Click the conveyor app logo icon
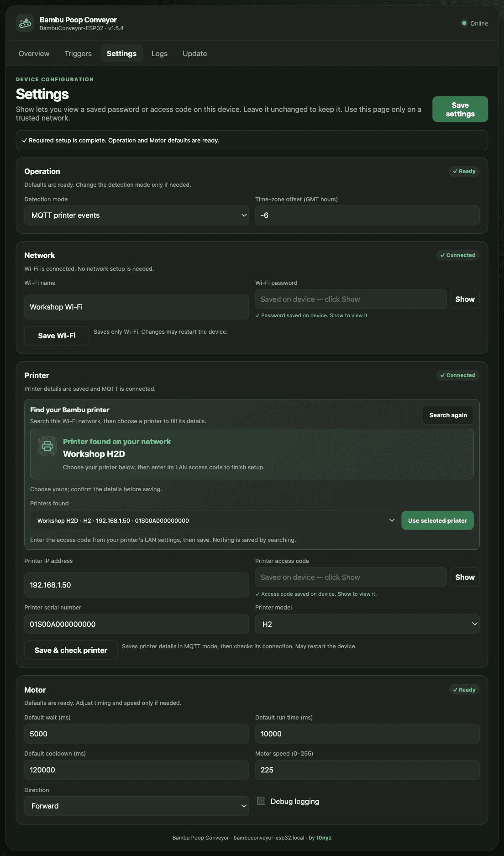The width and height of the screenshot is (504, 856). [25, 23]
